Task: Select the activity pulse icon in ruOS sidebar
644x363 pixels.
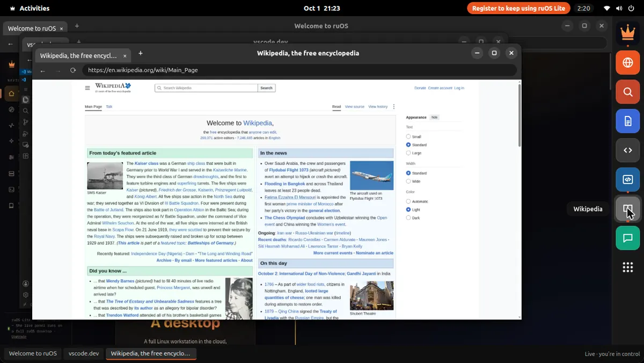Action: pyautogui.click(x=11, y=125)
